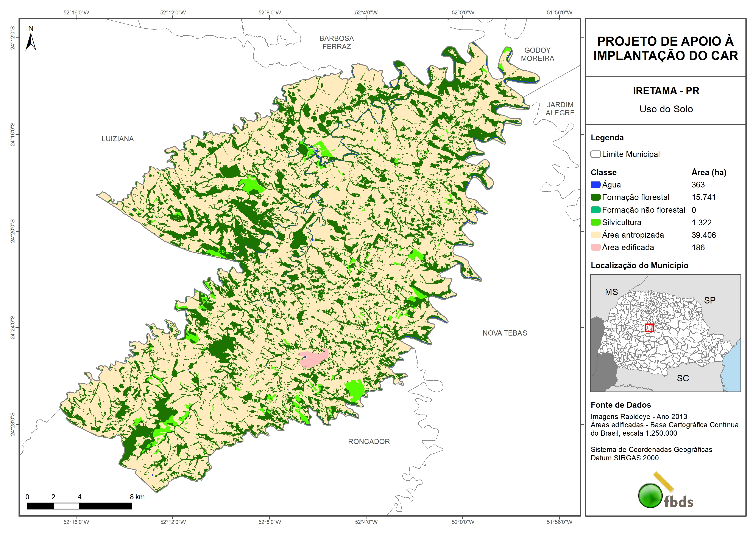Click the Limite Municipal legend symbol
Image resolution: width=756 pixels, height=534 pixels.
[595, 154]
